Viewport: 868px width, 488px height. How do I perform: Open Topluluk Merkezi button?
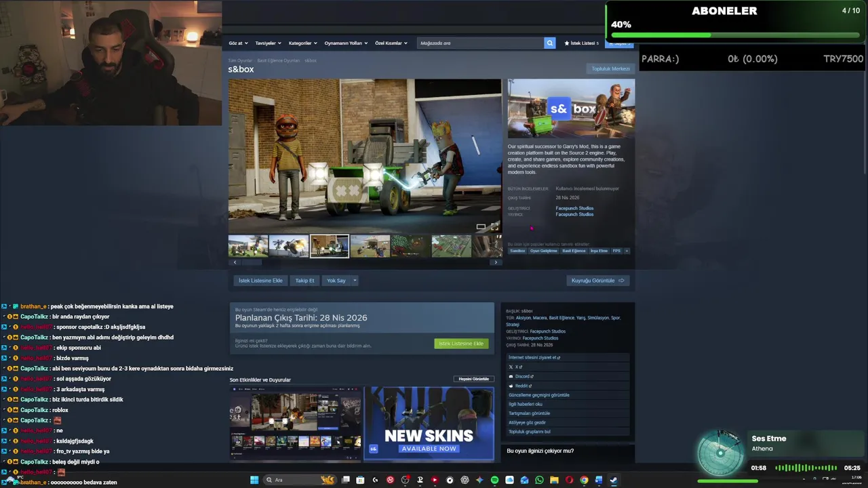click(x=610, y=68)
